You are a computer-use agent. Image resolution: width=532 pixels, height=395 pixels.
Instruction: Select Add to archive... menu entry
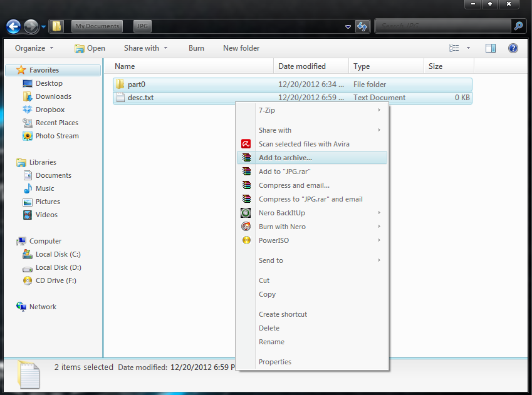click(x=285, y=158)
